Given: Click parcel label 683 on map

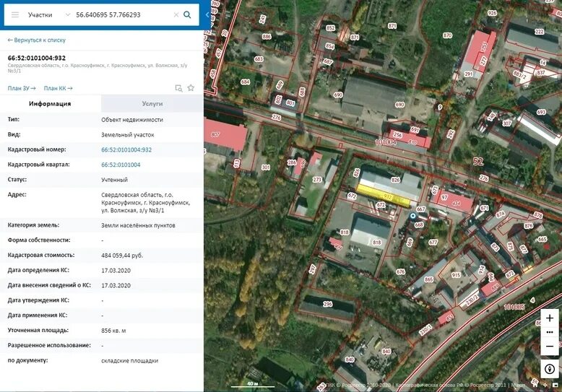Looking at the screenshot, I should coord(259,59).
